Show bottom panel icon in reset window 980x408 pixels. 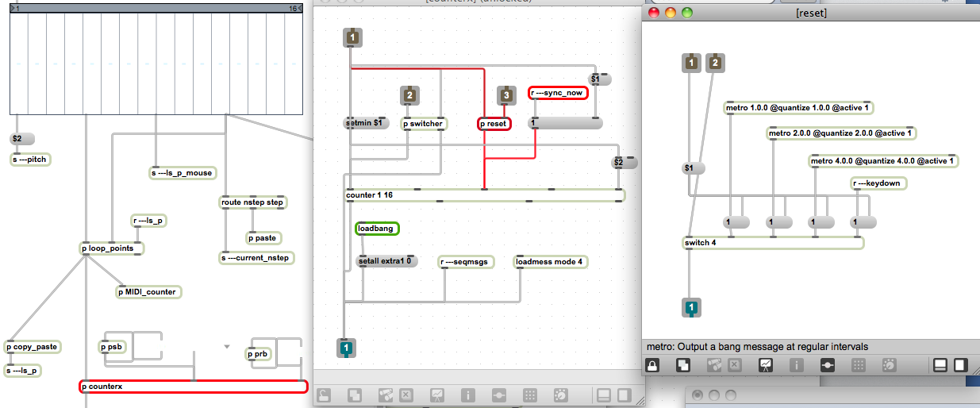tap(939, 366)
